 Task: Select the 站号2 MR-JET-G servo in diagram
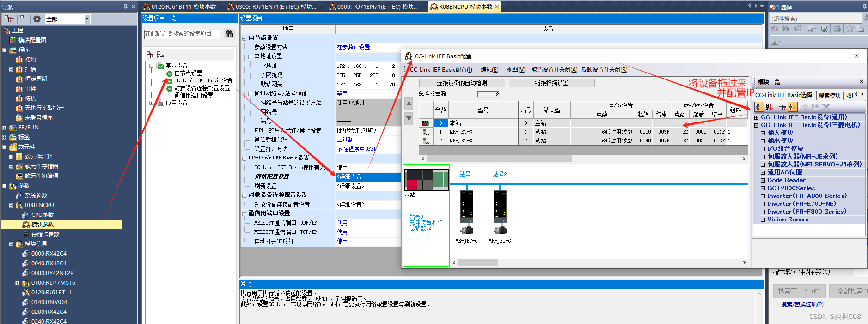point(500,212)
